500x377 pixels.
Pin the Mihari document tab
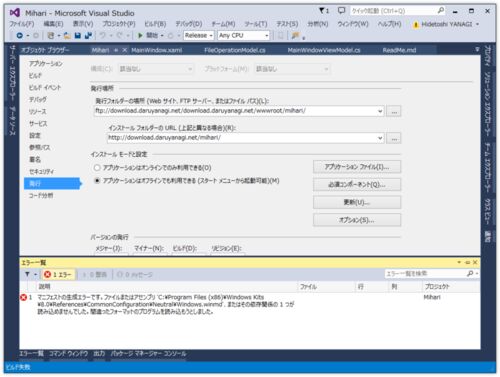116,50
